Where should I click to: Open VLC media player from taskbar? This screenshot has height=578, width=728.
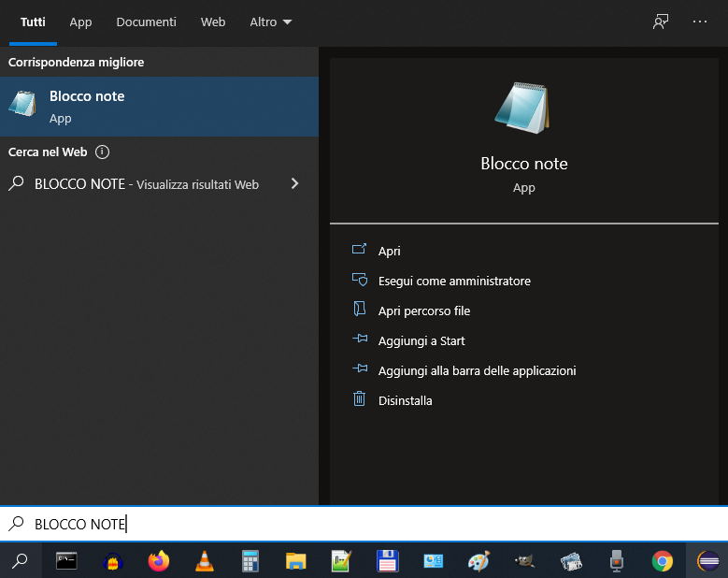coord(205,561)
